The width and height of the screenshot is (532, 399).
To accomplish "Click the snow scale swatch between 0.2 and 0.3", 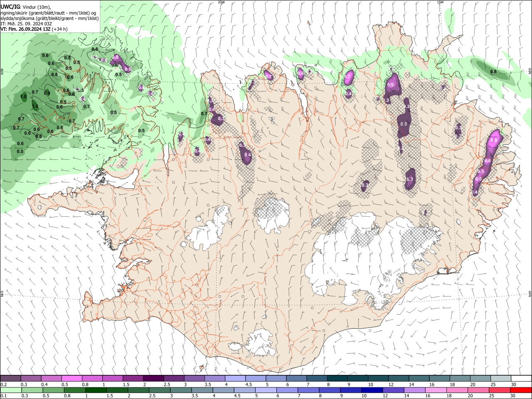I will [11, 378].
